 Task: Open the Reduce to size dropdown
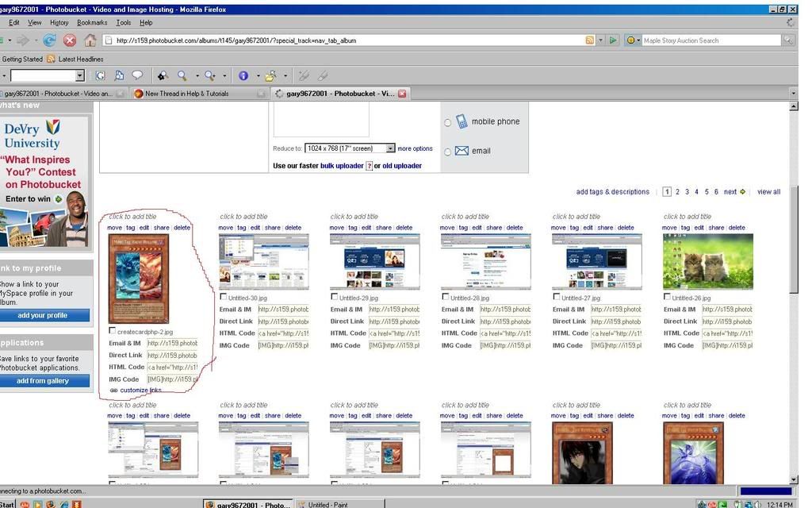pyautogui.click(x=390, y=148)
